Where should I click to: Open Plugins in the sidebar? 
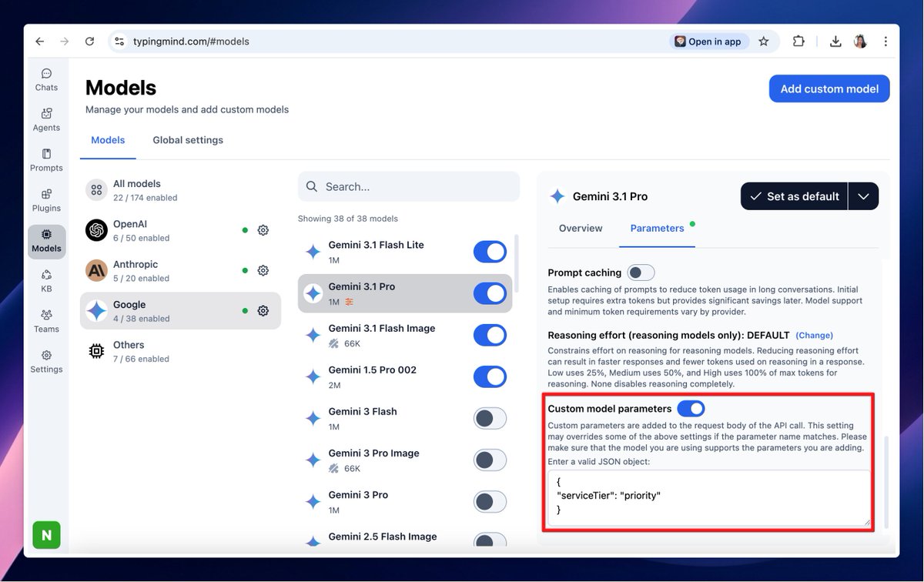[46, 200]
